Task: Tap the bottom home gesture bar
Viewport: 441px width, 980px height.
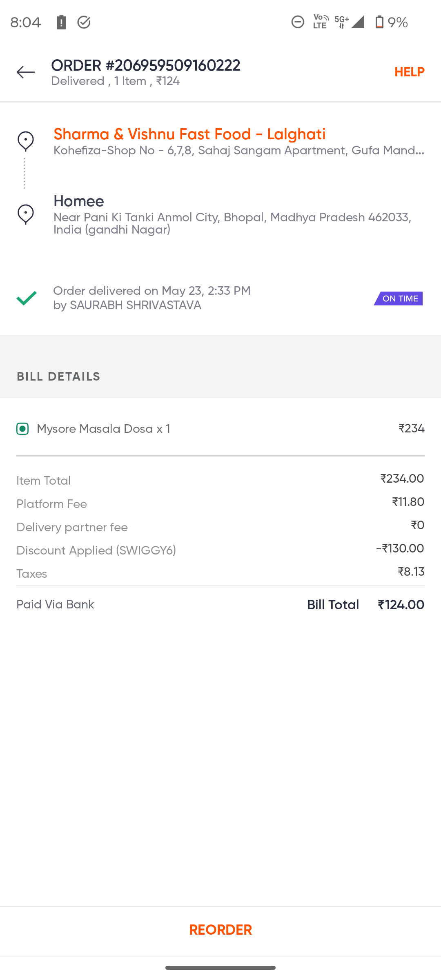Action: pos(220,968)
